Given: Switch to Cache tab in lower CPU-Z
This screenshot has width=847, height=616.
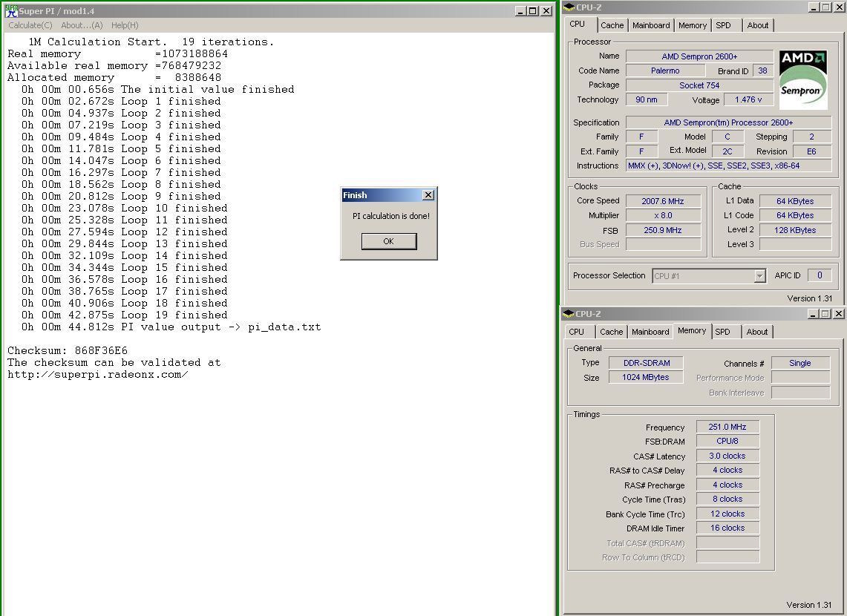Looking at the screenshot, I should [612, 332].
